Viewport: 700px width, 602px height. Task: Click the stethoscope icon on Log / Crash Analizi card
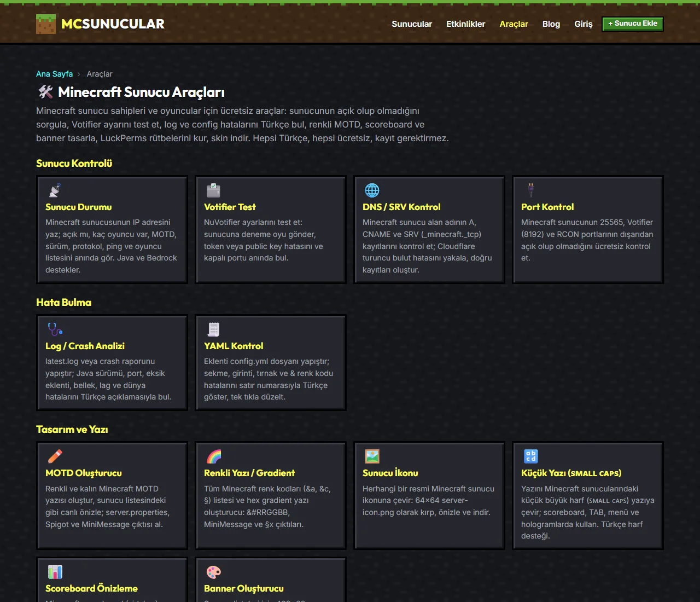(x=55, y=329)
